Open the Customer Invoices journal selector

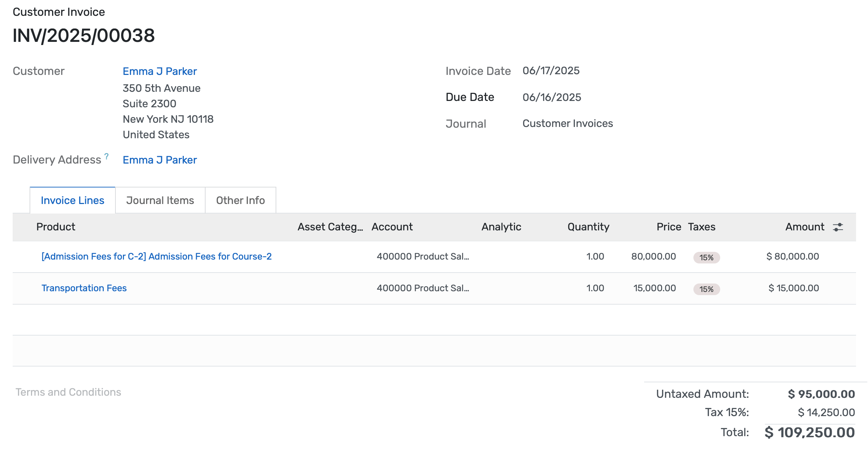pos(568,123)
